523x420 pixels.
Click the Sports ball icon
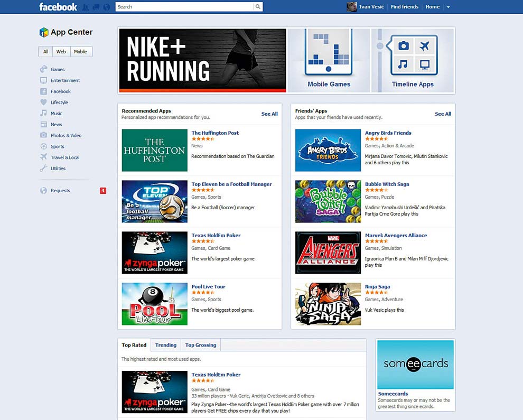pos(43,146)
